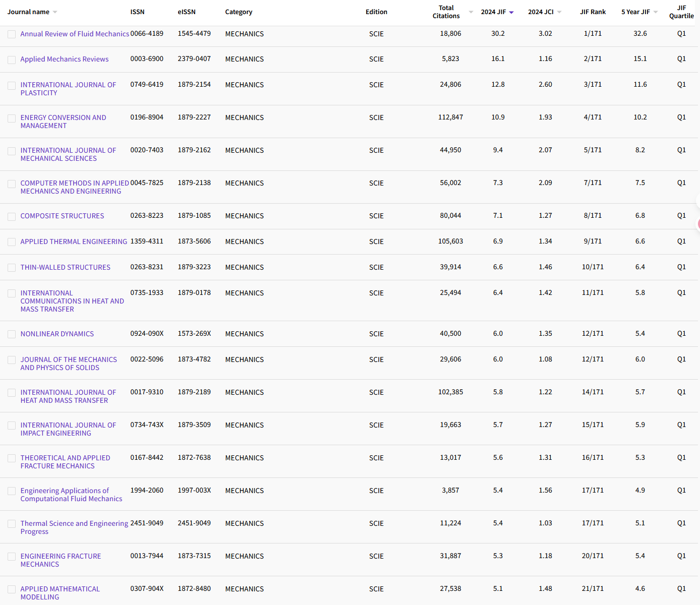Open Applied Thermal Engineering link
This screenshot has height=605, width=700.
[x=74, y=241]
